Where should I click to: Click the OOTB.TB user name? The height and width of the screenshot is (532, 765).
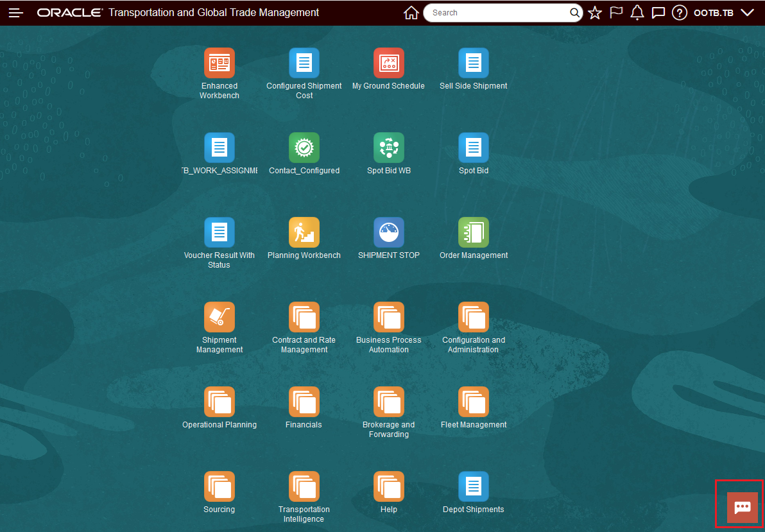713,13
